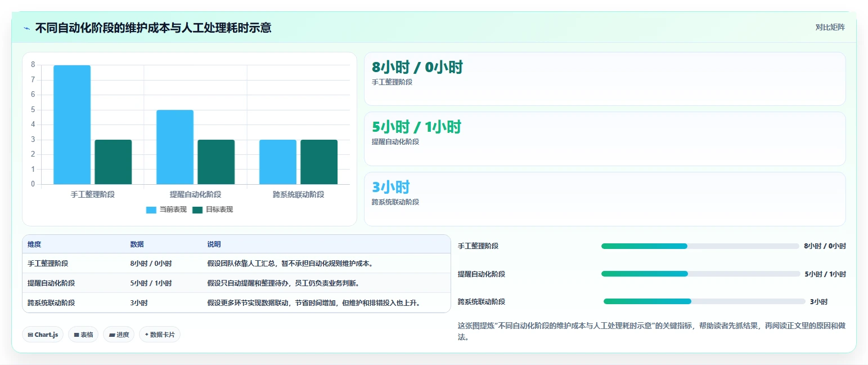This screenshot has height=365, width=868.
Task: Click chart x-axis label 手工整理阶段
Action: click(x=93, y=194)
